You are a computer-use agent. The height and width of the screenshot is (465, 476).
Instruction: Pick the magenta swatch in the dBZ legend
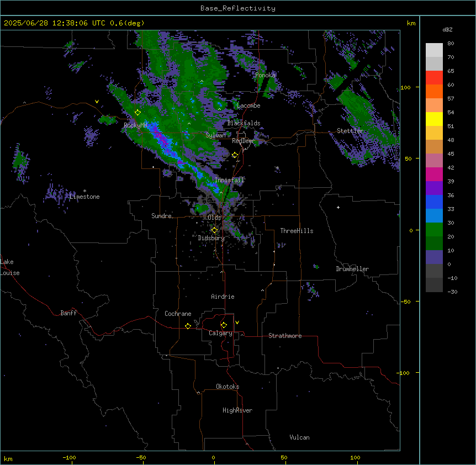coord(434,174)
